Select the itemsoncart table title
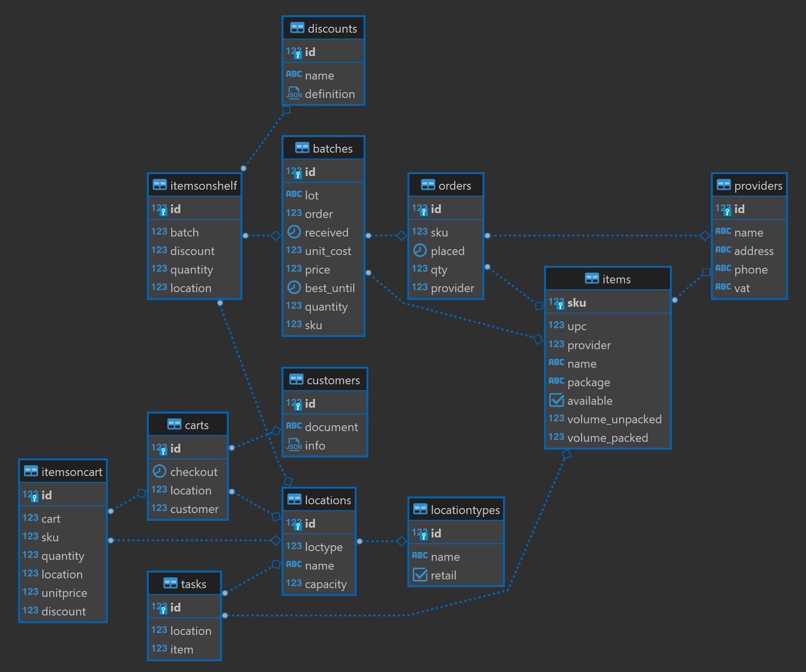806x672 pixels. (x=72, y=472)
